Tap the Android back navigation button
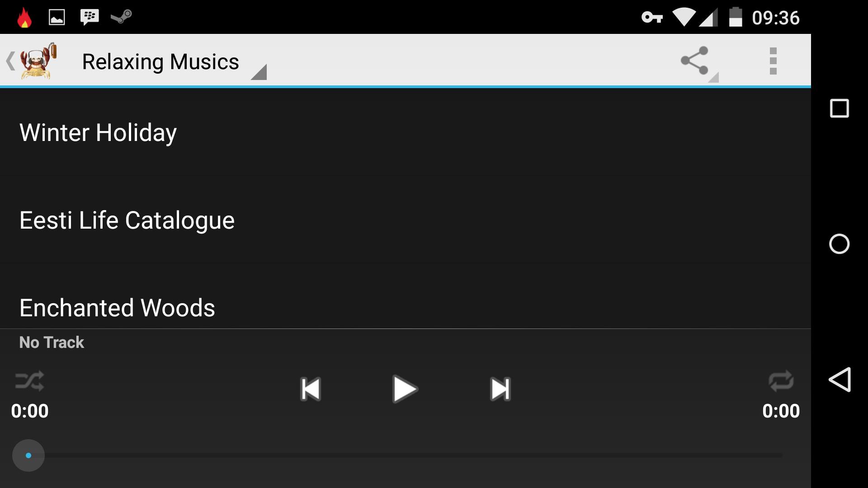This screenshot has height=488, width=868. pos(840,380)
